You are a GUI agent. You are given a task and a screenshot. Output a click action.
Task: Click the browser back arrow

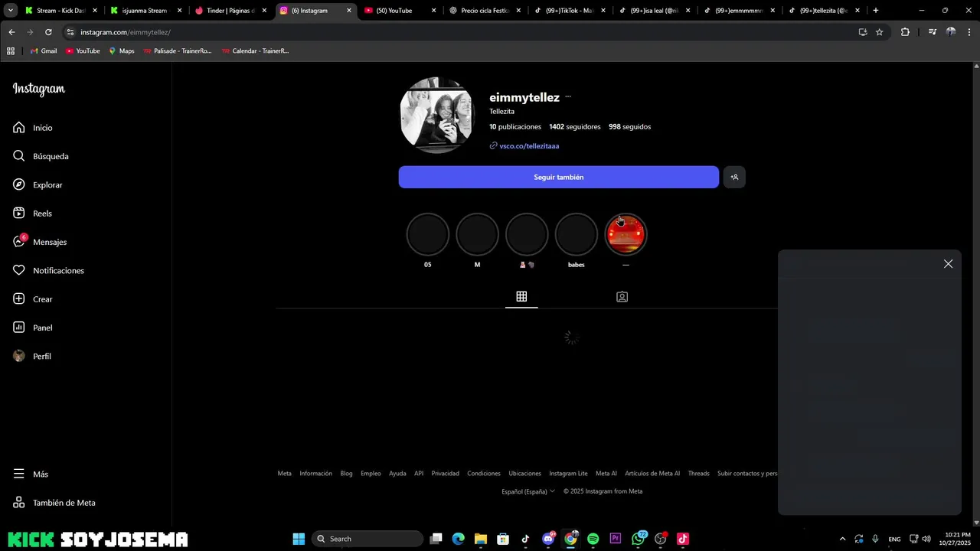pyautogui.click(x=11, y=32)
